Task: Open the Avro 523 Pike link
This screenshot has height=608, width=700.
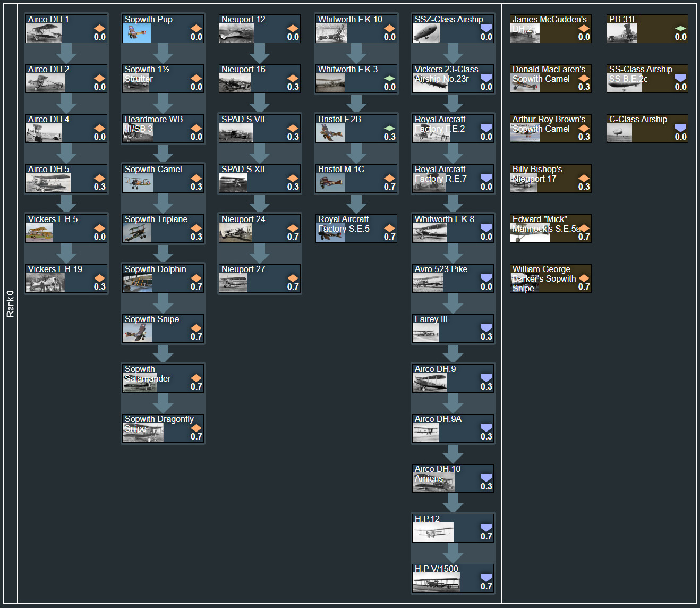Action: (441, 269)
